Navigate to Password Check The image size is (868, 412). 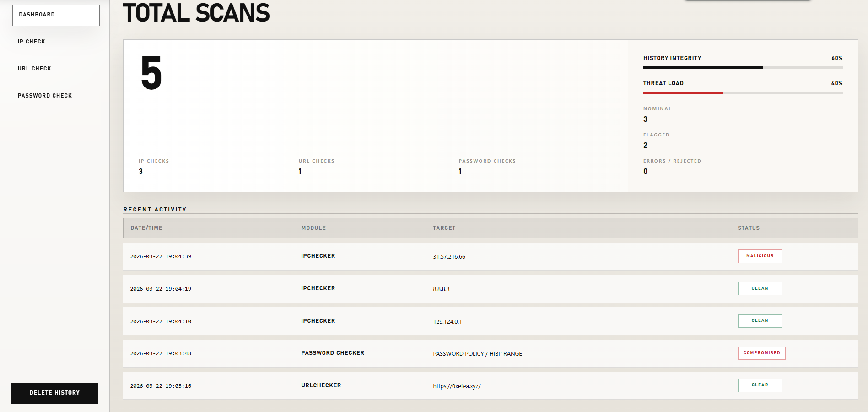coord(45,96)
